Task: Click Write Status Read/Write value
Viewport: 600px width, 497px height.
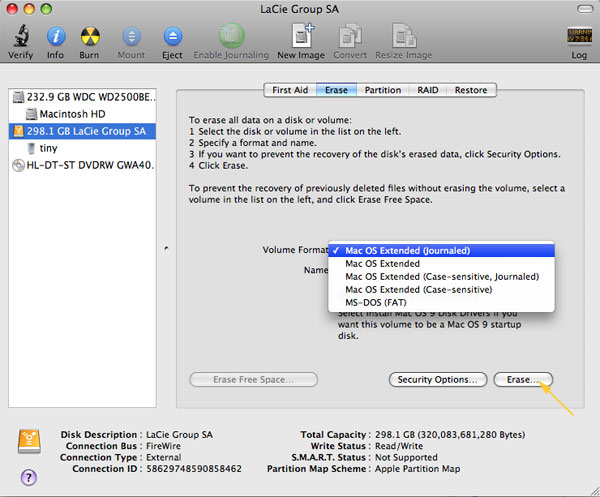Action: click(x=399, y=446)
